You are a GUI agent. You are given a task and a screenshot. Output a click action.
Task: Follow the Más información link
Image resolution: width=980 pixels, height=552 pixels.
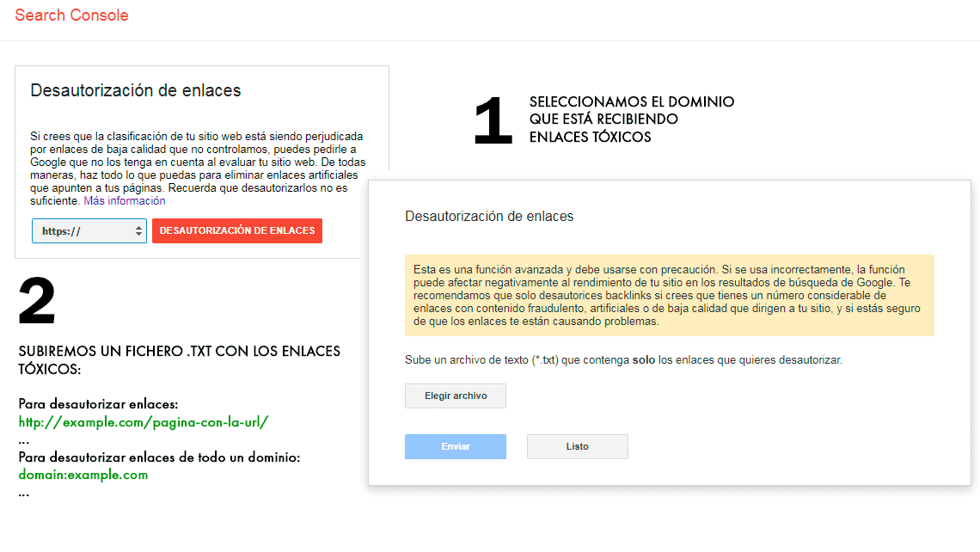pos(125,200)
